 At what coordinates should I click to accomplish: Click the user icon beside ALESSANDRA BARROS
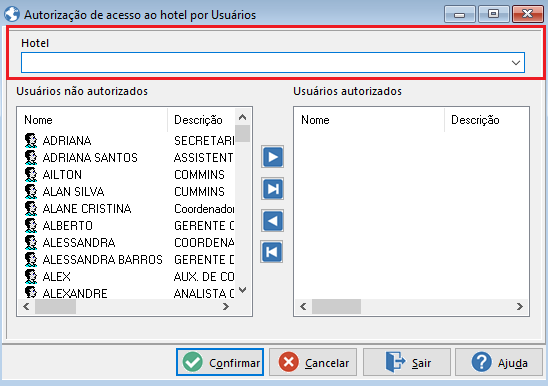pyautogui.click(x=31, y=259)
